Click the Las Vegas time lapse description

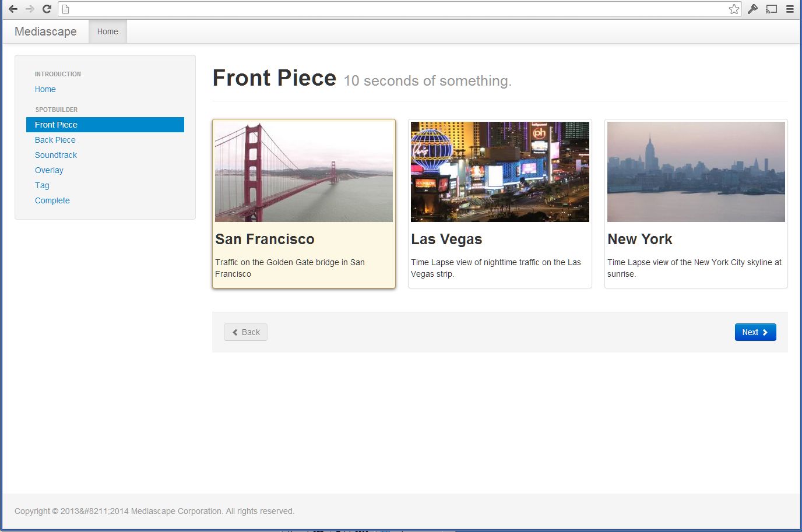tap(496, 268)
